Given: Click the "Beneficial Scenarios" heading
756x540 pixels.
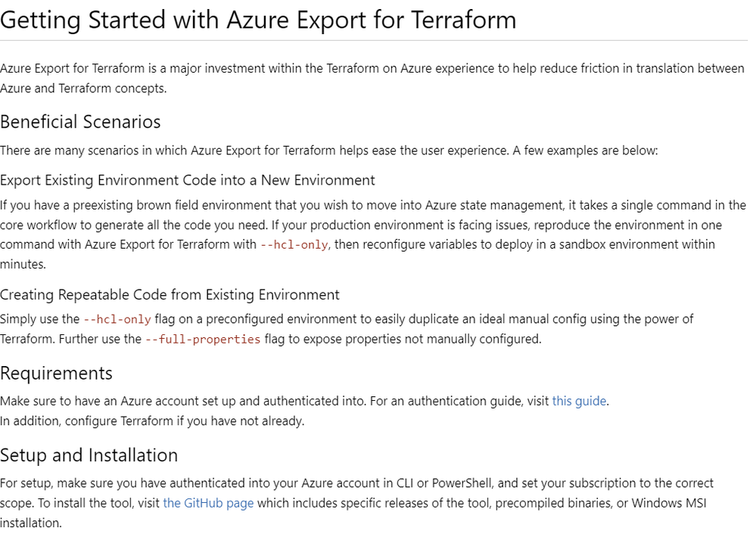Looking at the screenshot, I should (x=80, y=122).
